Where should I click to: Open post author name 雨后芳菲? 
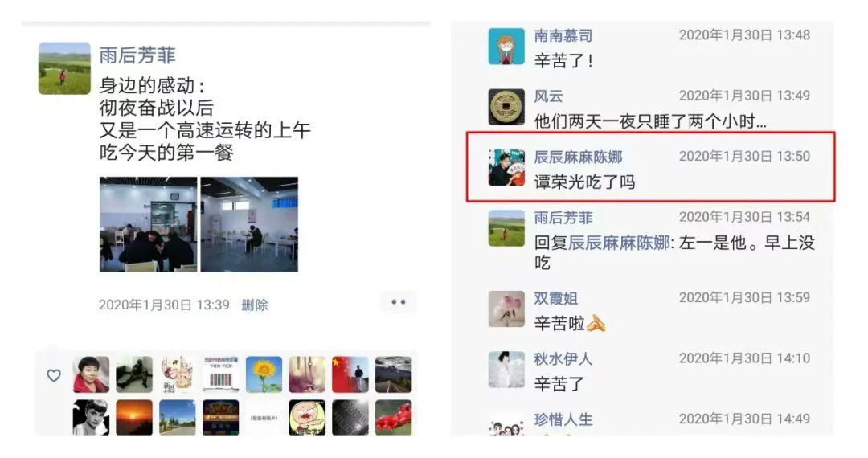coord(137,55)
